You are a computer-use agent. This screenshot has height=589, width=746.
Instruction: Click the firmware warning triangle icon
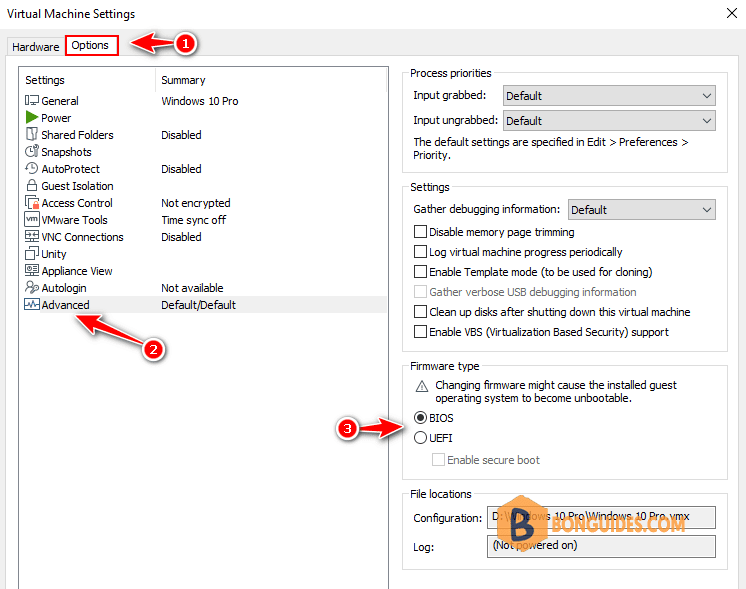(422, 386)
